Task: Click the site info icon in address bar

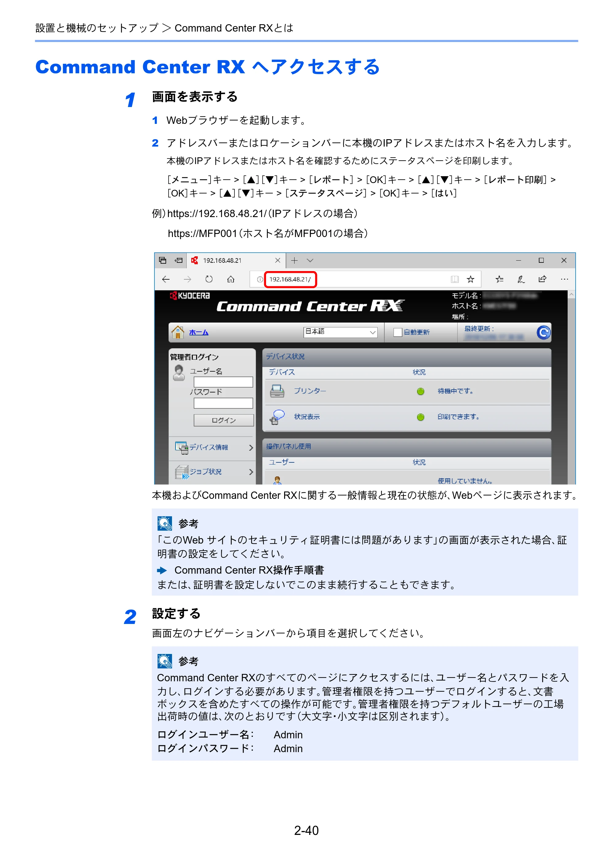Action: click(x=260, y=279)
